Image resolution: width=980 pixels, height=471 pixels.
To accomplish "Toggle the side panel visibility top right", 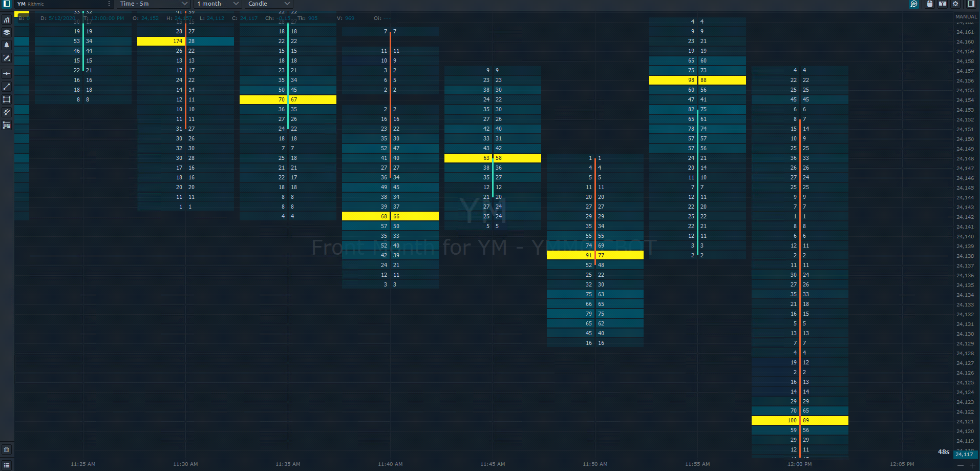I will 972,4.
